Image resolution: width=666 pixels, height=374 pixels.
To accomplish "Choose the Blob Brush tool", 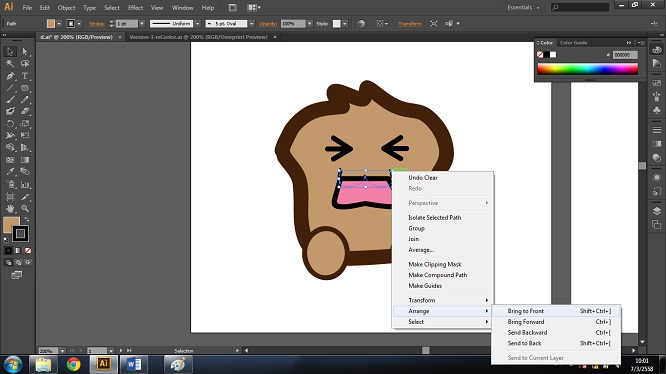I will [x=10, y=111].
